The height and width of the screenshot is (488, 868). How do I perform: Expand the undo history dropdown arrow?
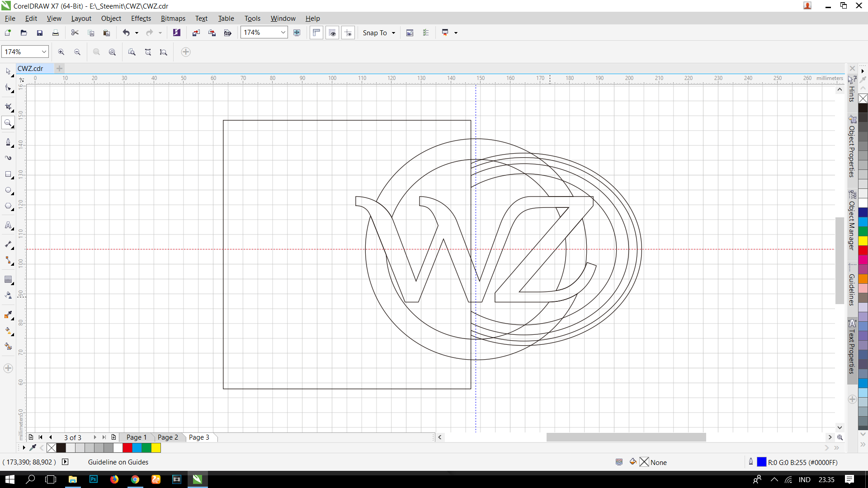(137, 33)
